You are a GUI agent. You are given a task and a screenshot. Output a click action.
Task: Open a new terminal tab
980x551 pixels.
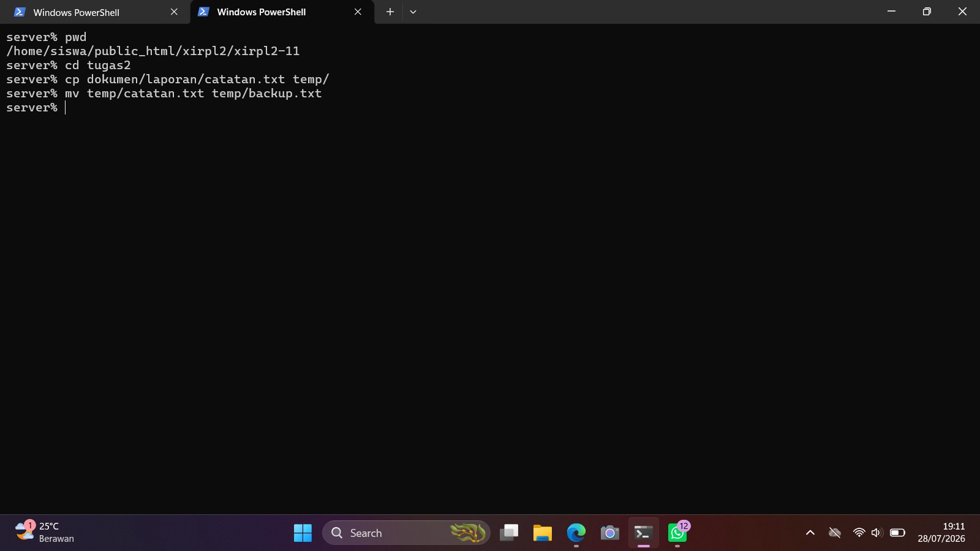390,12
